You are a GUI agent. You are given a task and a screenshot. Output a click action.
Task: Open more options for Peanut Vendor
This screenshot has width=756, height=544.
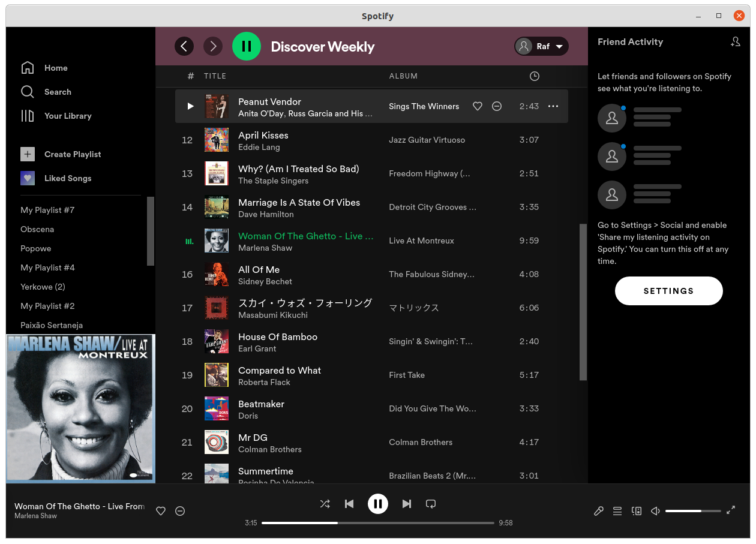(553, 106)
